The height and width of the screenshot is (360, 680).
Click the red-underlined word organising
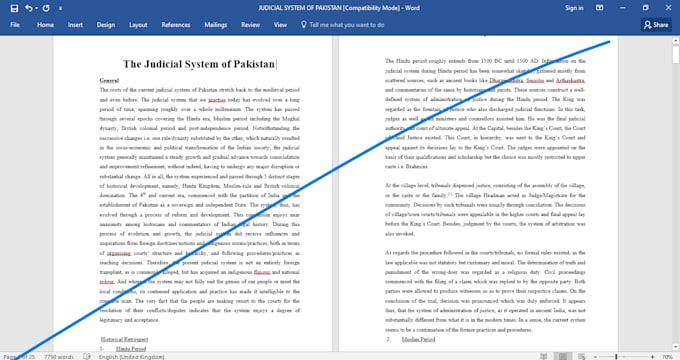118,253
